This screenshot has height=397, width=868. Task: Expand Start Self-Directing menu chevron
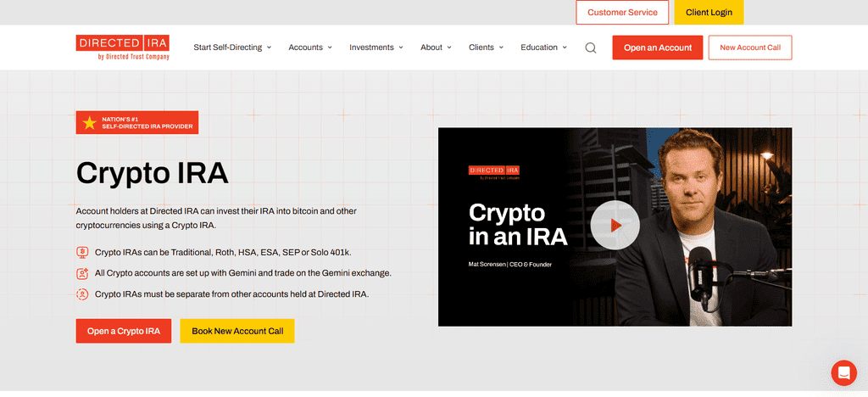269,48
